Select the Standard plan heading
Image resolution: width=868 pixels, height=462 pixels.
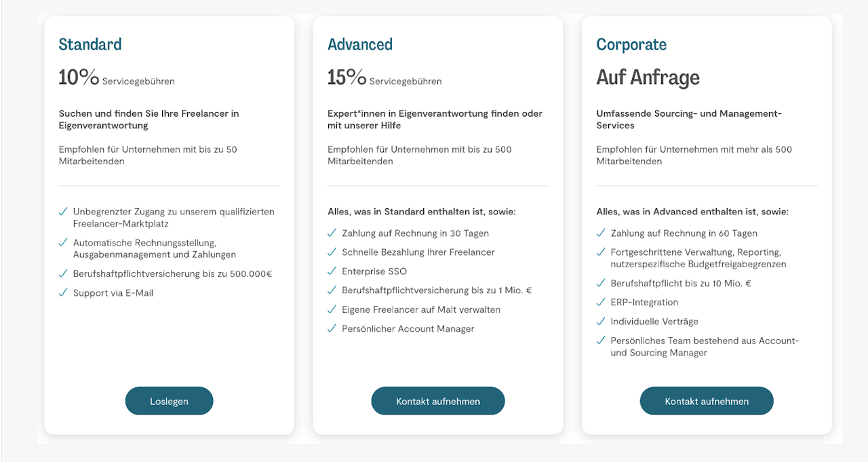pyautogui.click(x=90, y=45)
